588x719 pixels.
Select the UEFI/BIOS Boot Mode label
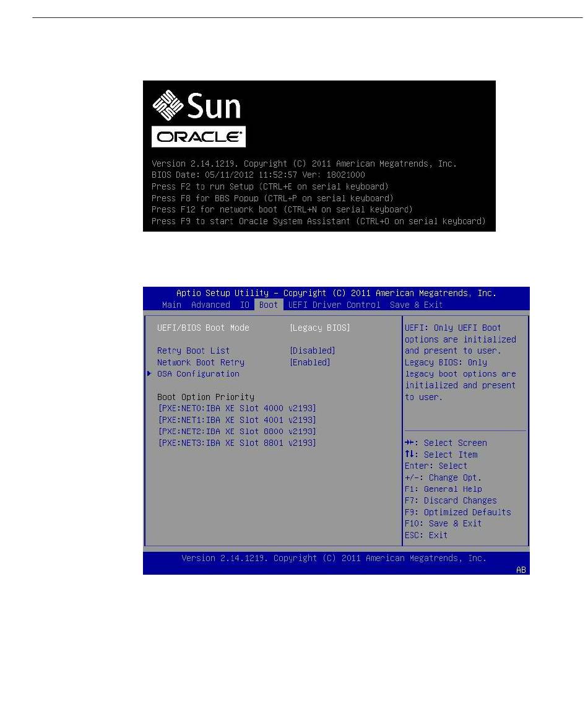coord(203,328)
